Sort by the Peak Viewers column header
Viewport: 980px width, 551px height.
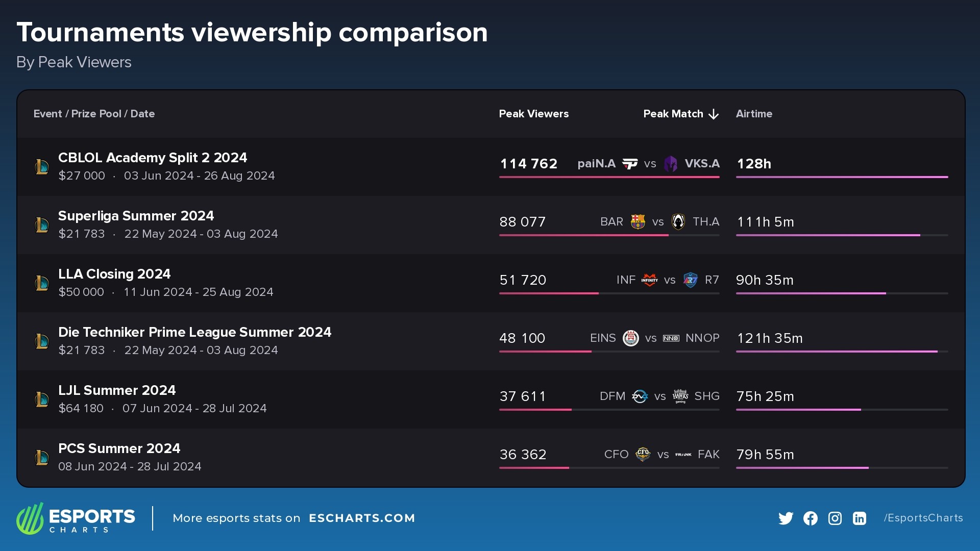tap(534, 114)
